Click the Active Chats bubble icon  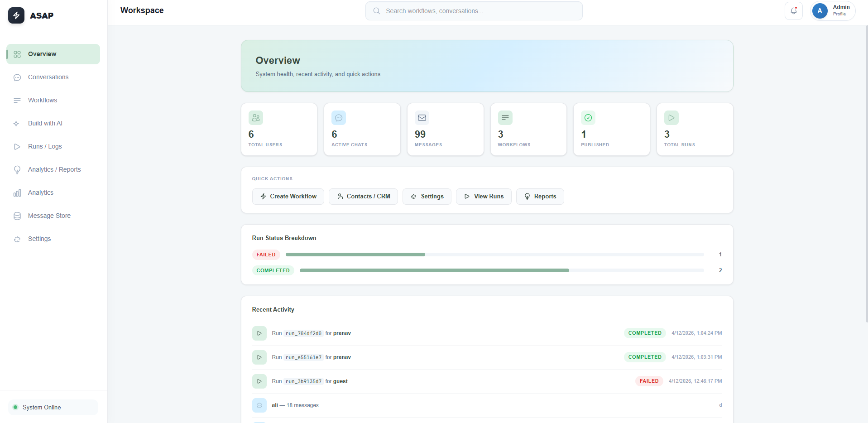[339, 118]
